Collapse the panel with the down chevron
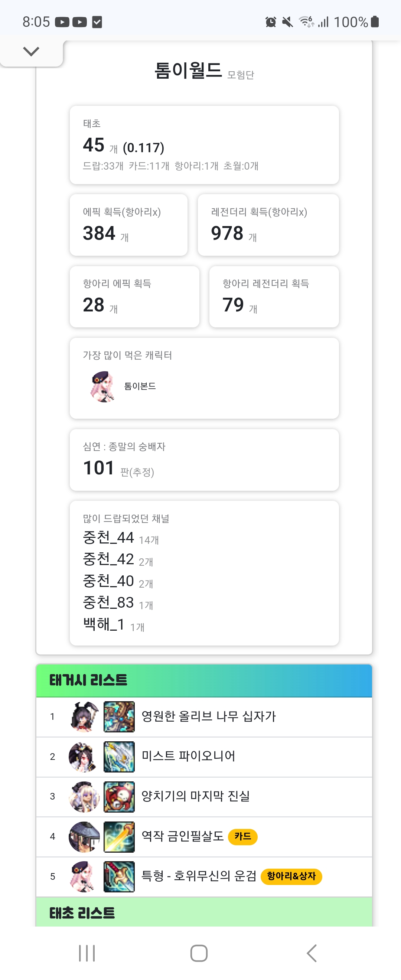 31,51
